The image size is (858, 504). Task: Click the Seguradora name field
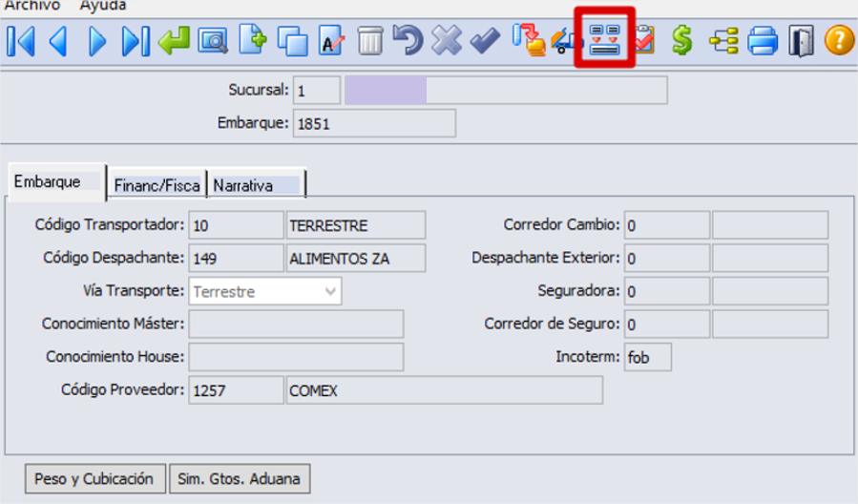(770, 290)
